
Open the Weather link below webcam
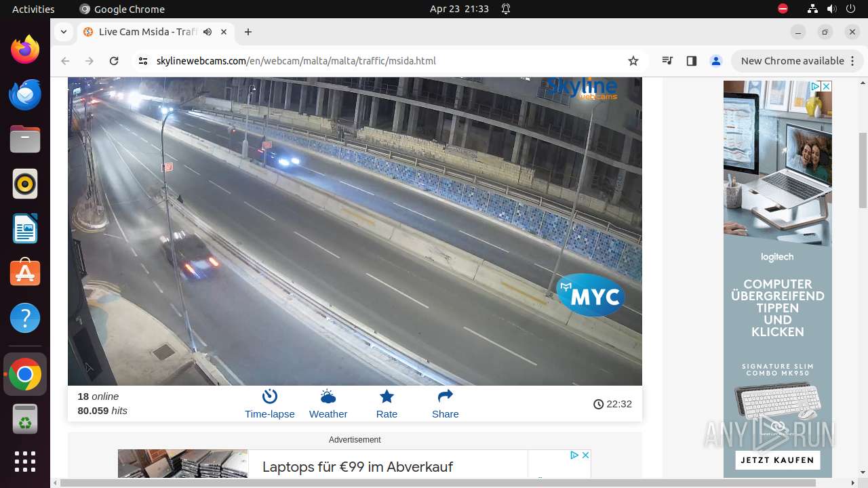pos(328,404)
